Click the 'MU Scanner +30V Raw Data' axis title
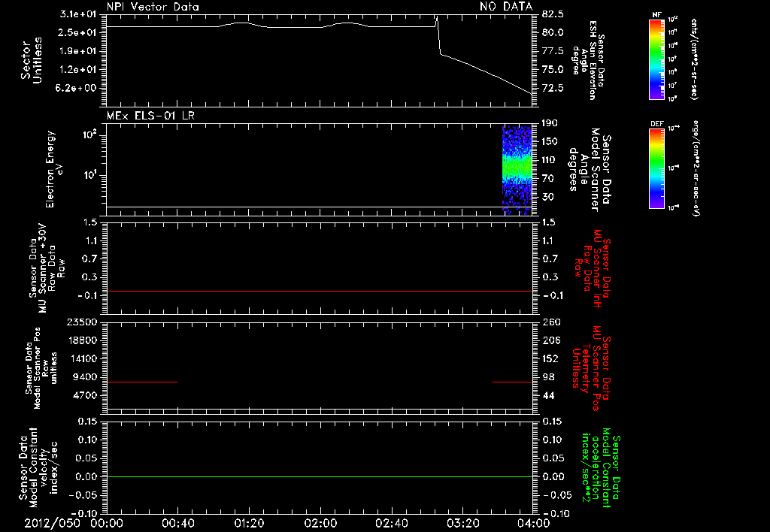Screen dimensions: 770x532 tap(47, 269)
